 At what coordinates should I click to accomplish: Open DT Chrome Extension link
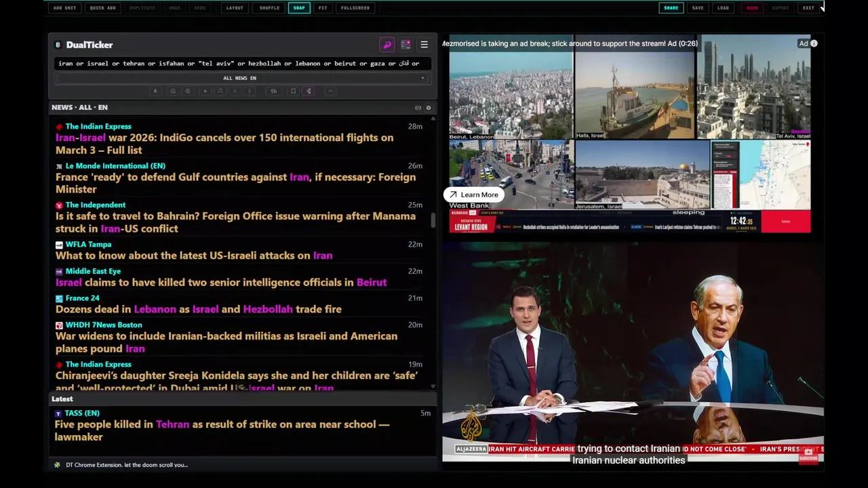(127, 465)
